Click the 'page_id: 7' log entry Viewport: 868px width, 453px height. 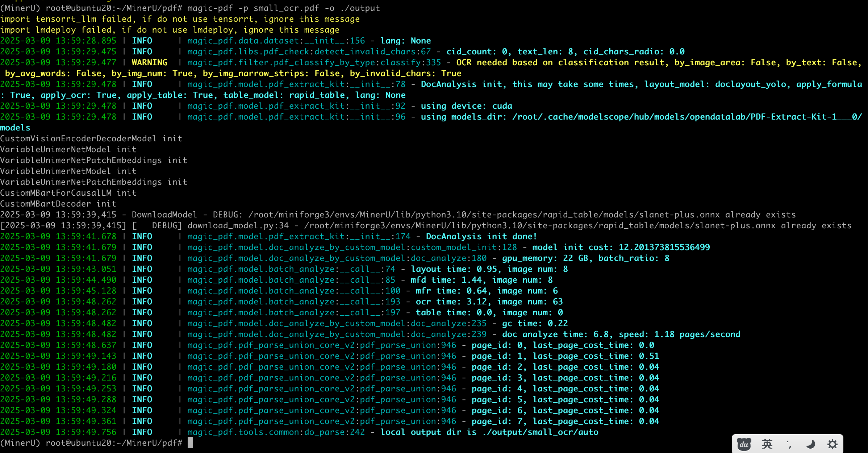tap(496, 421)
